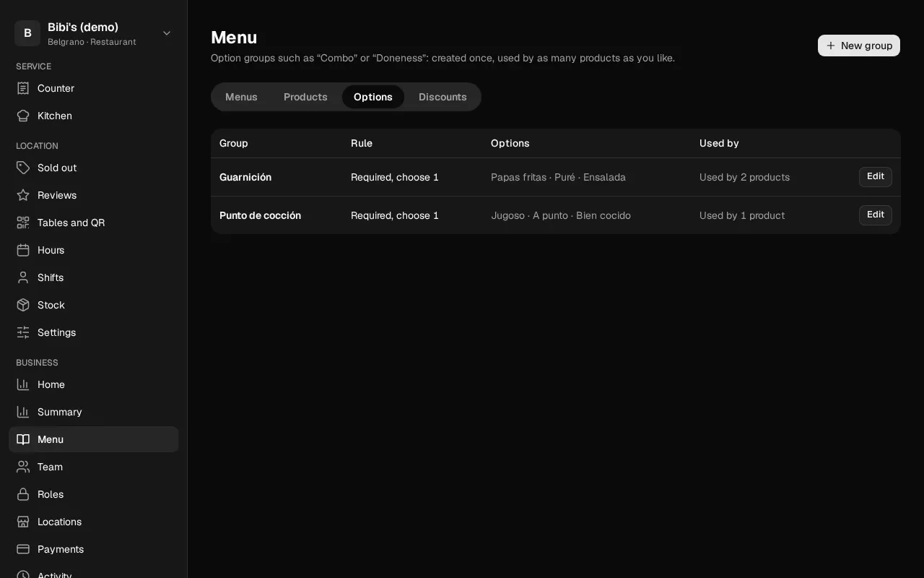This screenshot has height=578, width=924.
Task: Click "Papas fritas · Puré · Ensalada" options text
Action: pyautogui.click(x=558, y=177)
